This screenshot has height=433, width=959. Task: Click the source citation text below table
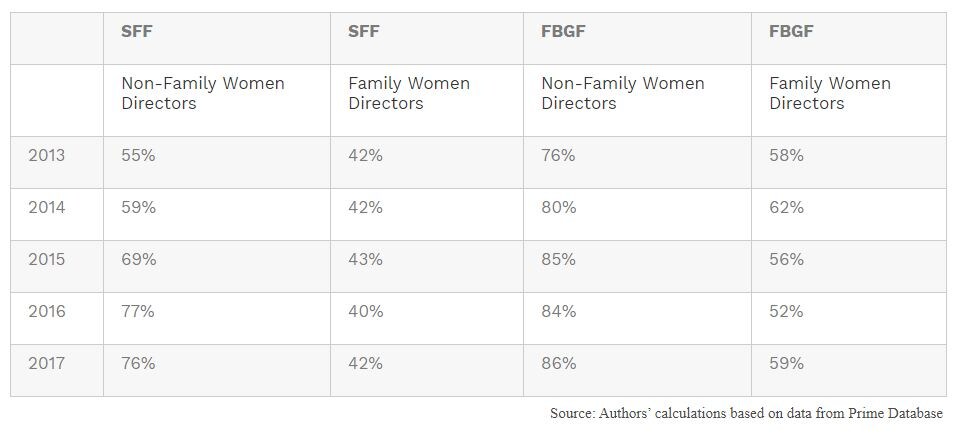tap(746, 413)
